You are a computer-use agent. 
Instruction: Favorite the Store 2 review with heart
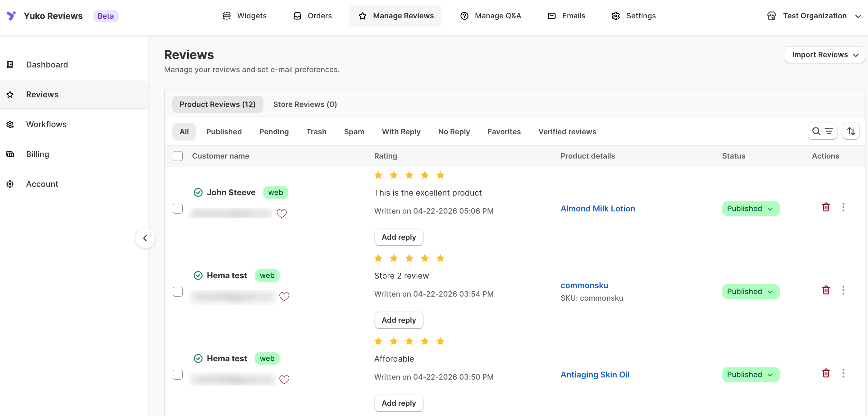[284, 296]
